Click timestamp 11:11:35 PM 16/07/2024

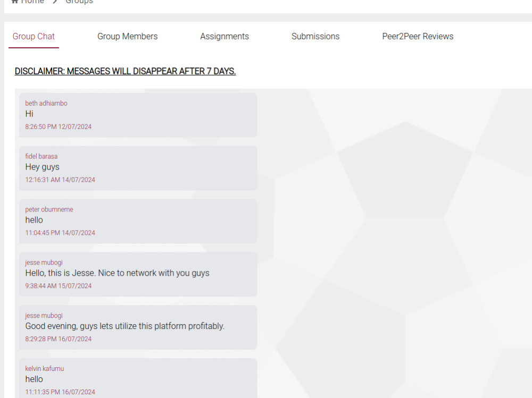(60, 392)
